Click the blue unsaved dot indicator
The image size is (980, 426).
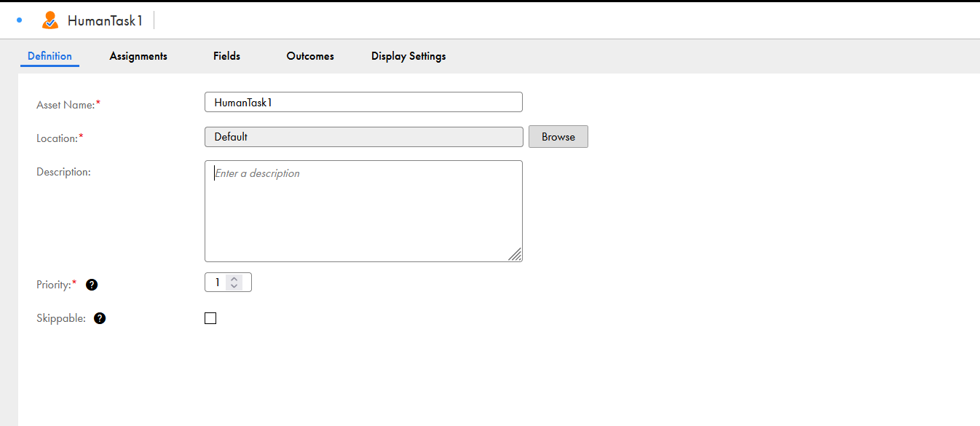pos(20,20)
